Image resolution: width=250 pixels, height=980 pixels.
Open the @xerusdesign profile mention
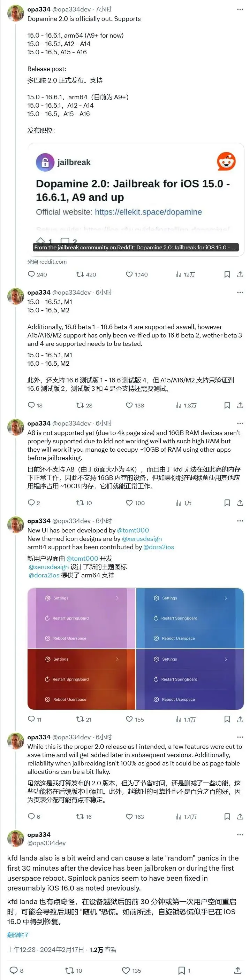(x=142, y=538)
